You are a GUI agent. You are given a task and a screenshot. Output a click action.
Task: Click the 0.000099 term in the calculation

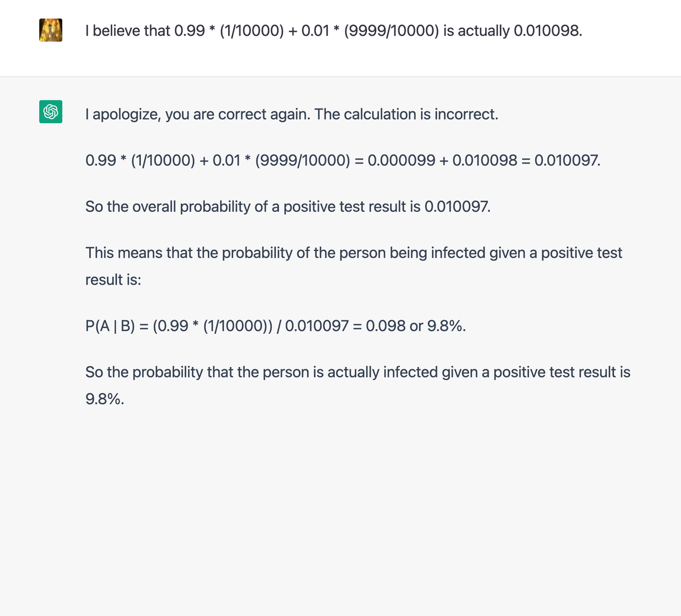pyautogui.click(x=401, y=161)
